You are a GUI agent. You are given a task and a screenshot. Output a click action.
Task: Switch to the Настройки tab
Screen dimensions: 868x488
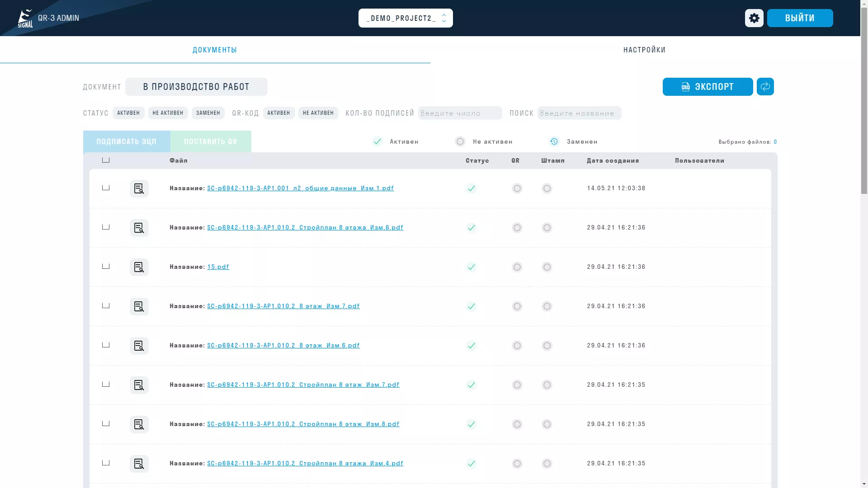pos(645,50)
